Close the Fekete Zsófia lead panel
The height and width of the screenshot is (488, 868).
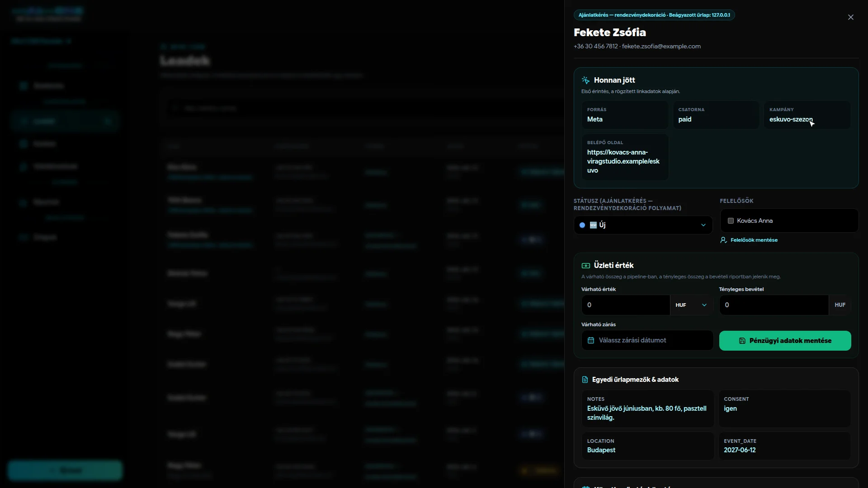tap(850, 17)
